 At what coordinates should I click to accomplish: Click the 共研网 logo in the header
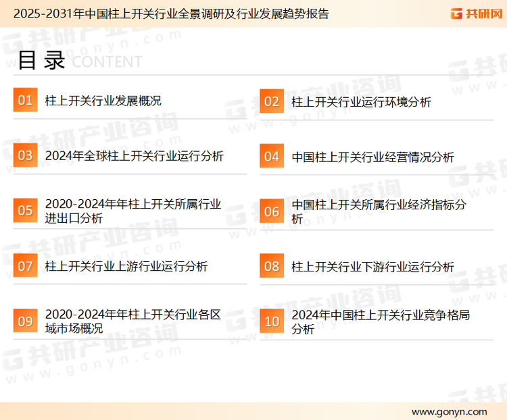(477, 14)
